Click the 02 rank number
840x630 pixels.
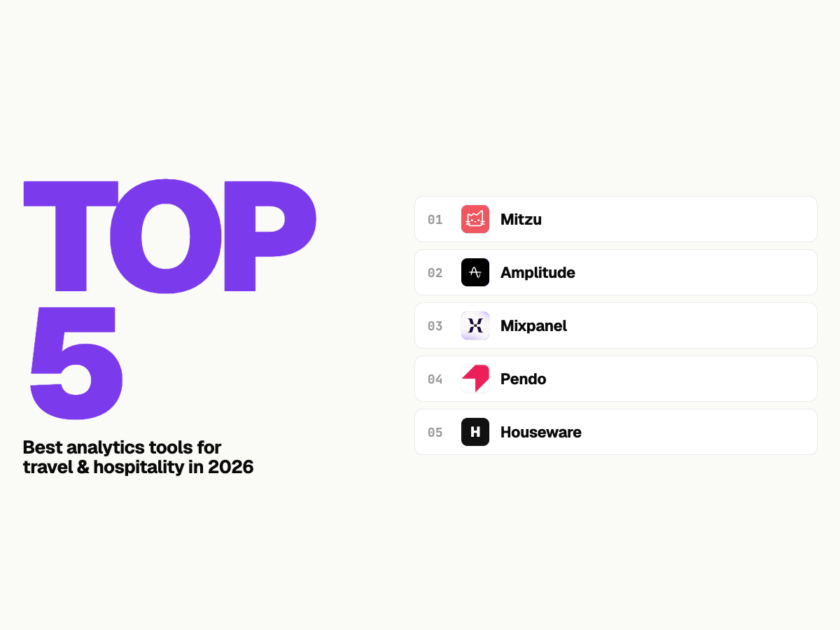pos(435,273)
